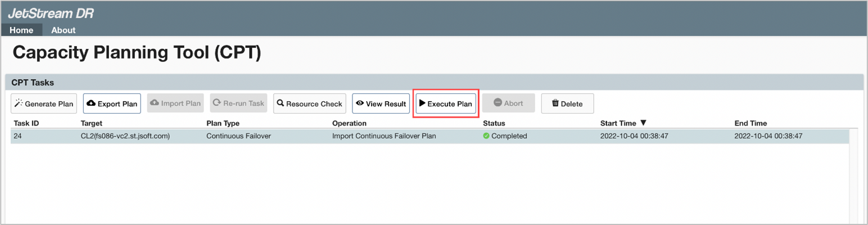This screenshot has height=225, width=868.
Task: Click the Re-run Task refresh icon
Action: [216, 103]
